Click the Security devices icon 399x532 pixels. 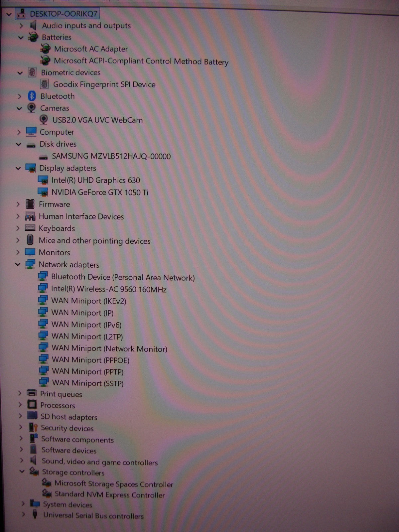[x=33, y=428]
